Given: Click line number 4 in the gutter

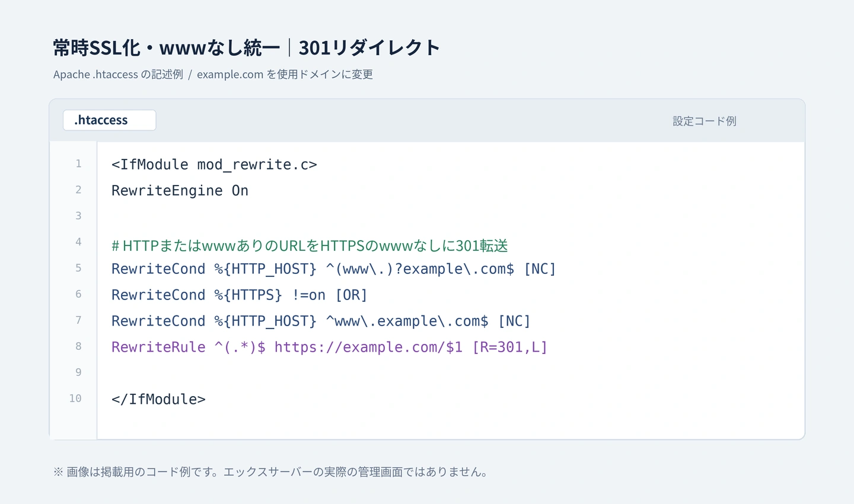Looking at the screenshot, I should click(78, 242).
